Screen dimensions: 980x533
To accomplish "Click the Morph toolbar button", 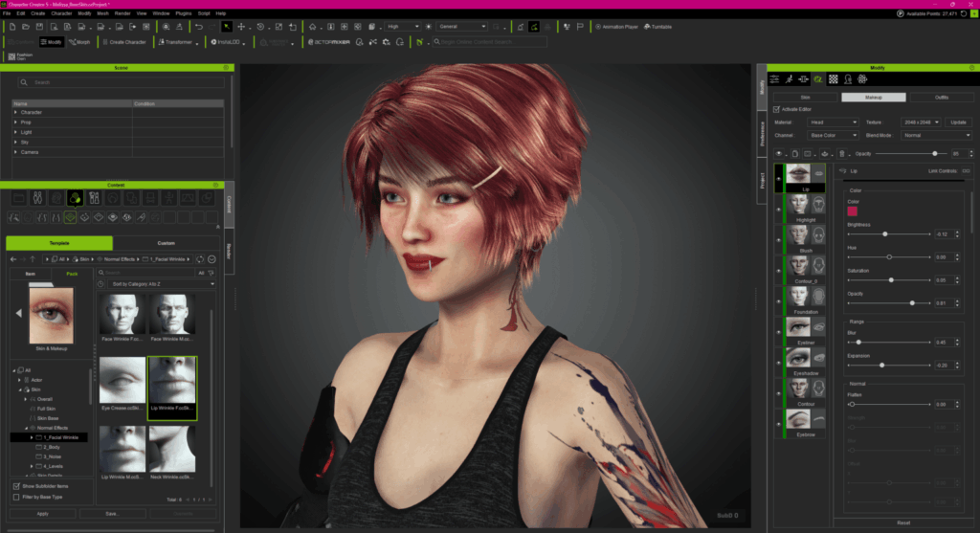I will [x=79, y=42].
